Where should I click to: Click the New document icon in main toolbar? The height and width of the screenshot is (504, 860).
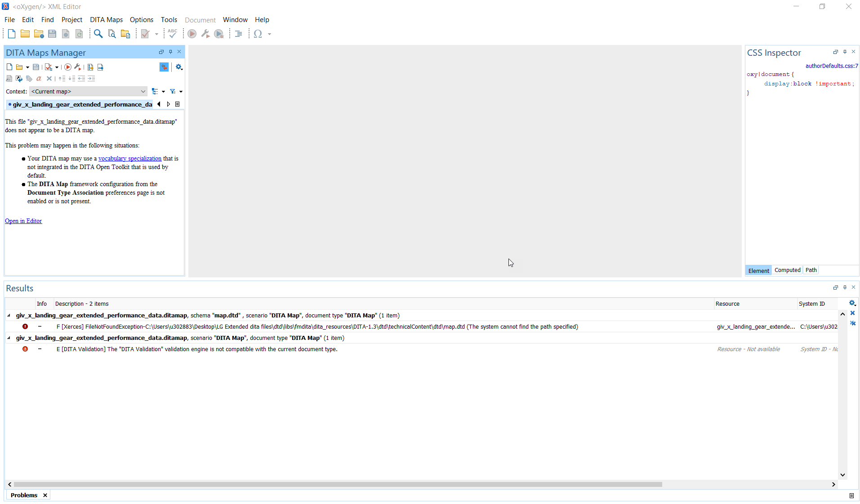12,34
